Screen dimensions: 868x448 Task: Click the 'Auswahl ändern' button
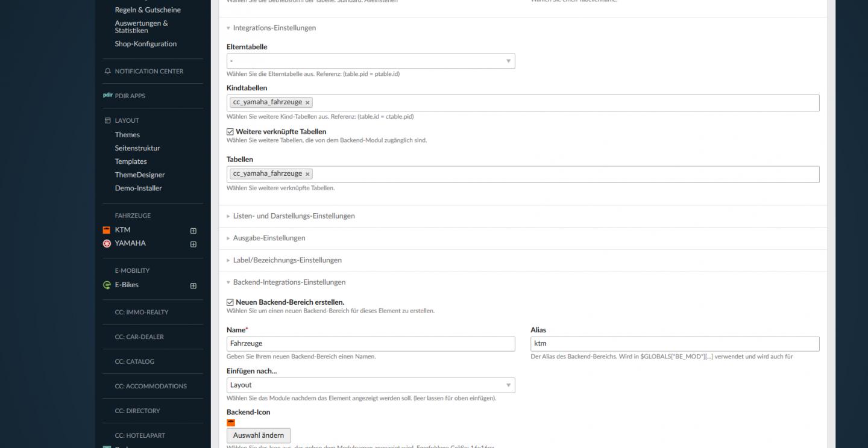[x=258, y=435]
